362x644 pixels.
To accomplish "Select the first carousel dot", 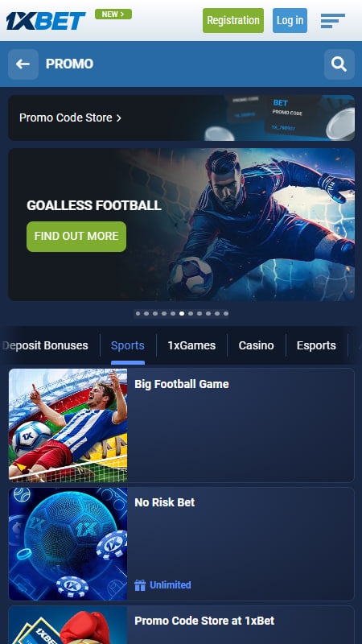I will [138, 314].
